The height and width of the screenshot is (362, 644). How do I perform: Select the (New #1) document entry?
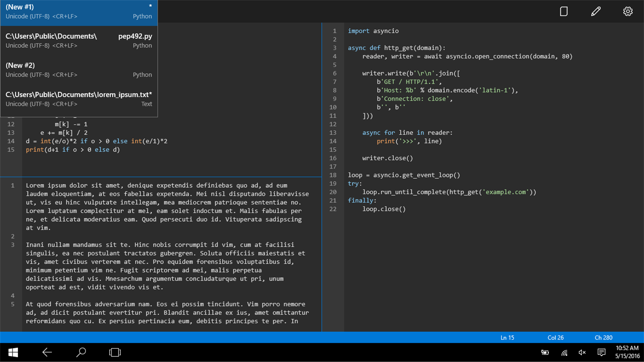(79, 12)
